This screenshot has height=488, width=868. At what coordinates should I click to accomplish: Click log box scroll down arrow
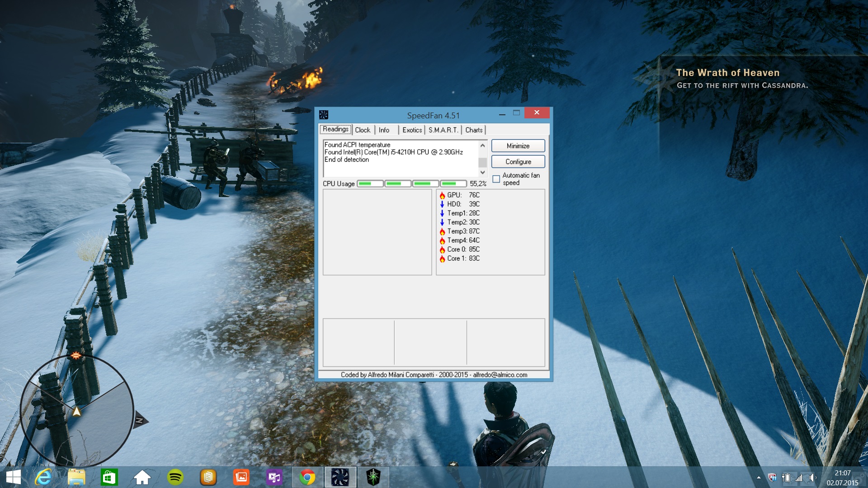tap(482, 173)
